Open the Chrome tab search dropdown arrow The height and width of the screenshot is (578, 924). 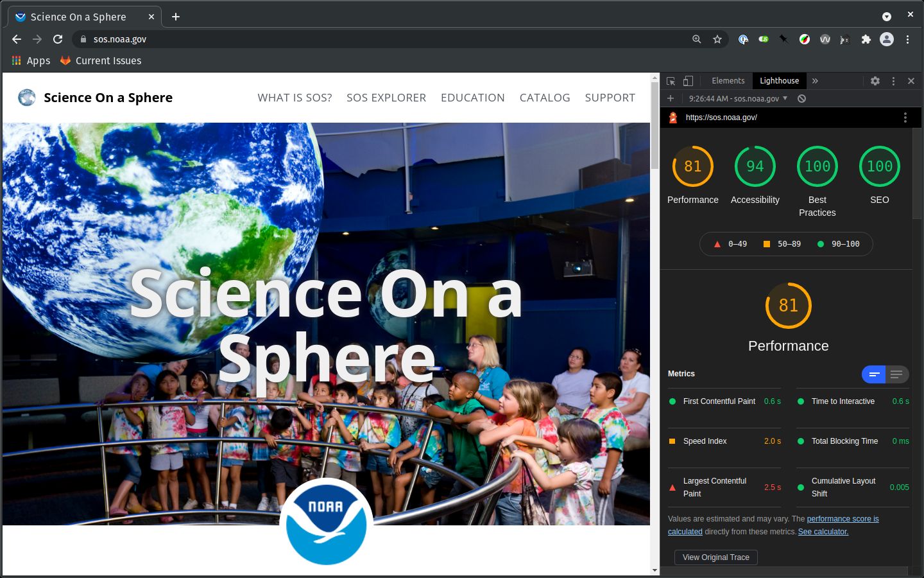click(x=887, y=17)
